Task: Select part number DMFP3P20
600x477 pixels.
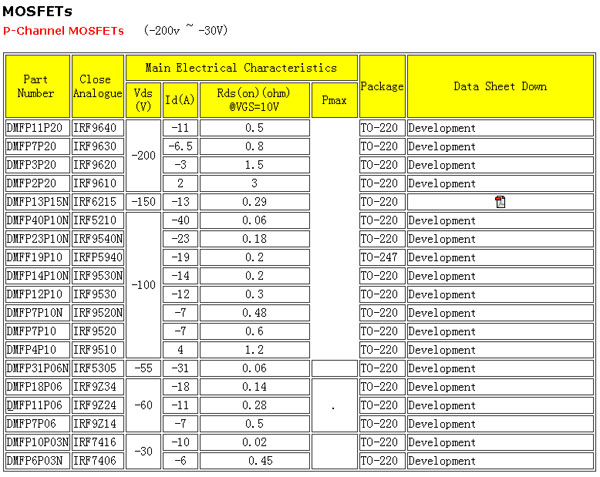Action: [31, 165]
